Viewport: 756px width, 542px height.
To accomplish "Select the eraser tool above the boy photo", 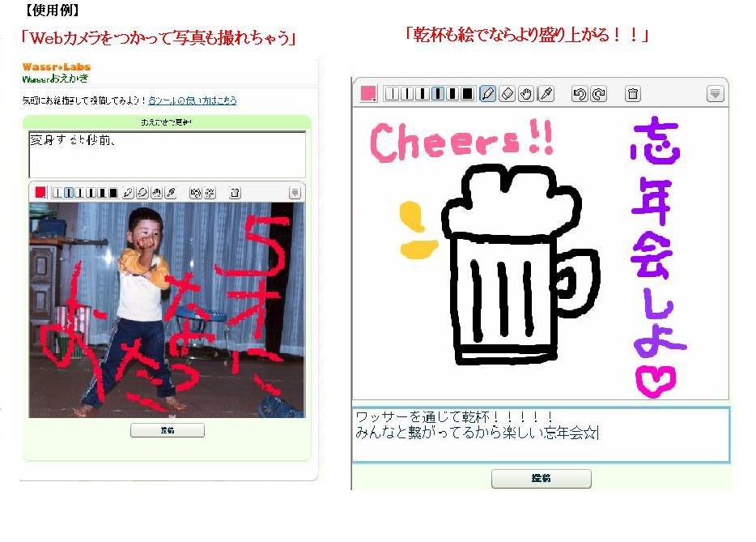I will pos(142,193).
